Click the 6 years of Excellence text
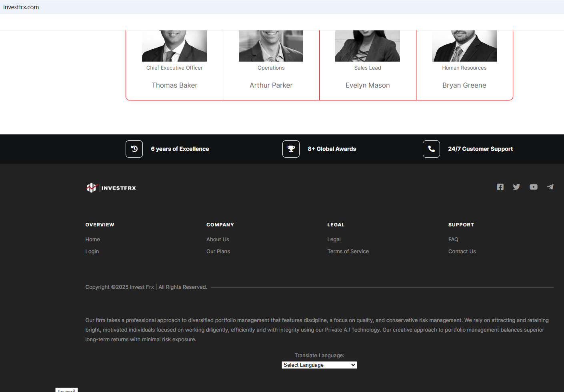The height and width of the screenshot is (392, 564). tap(180, 149)
